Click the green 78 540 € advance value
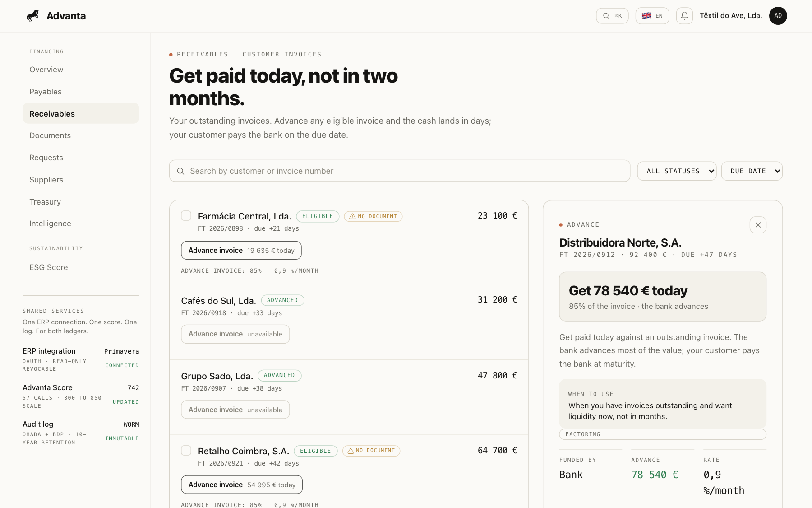Viewport: 812px width, 508px height. click(x=655, y=475)
